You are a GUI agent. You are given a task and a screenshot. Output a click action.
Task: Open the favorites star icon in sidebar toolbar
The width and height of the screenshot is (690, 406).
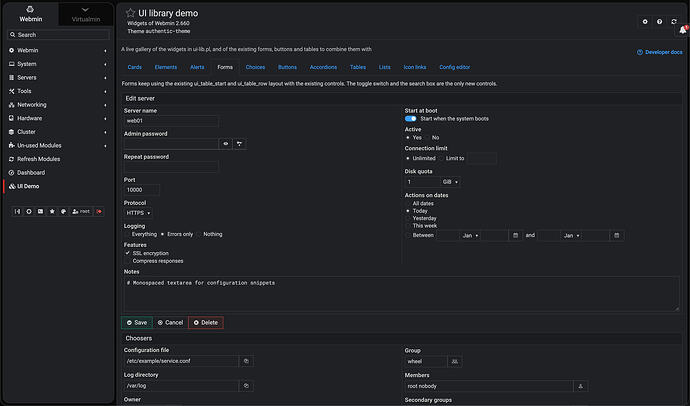coord(52,212)
